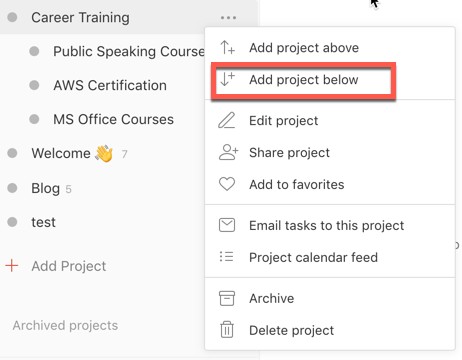Click the list icon for Project calendar feed

[x=227, y=257]
